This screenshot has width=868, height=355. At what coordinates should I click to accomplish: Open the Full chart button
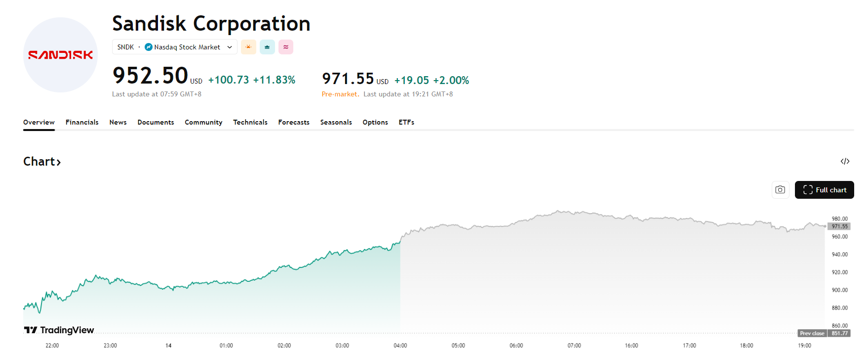click(x=824, y=190)
